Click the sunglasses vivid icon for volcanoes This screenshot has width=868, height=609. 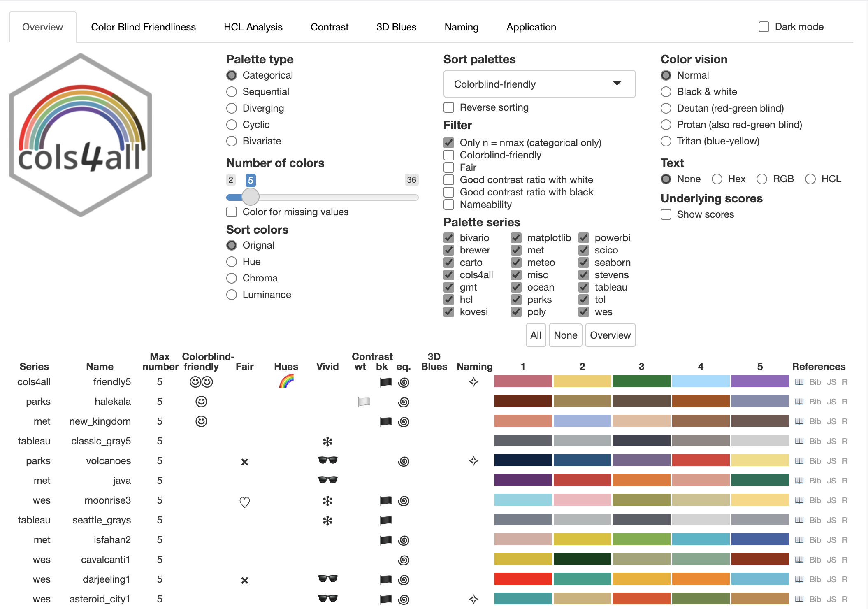327,460
